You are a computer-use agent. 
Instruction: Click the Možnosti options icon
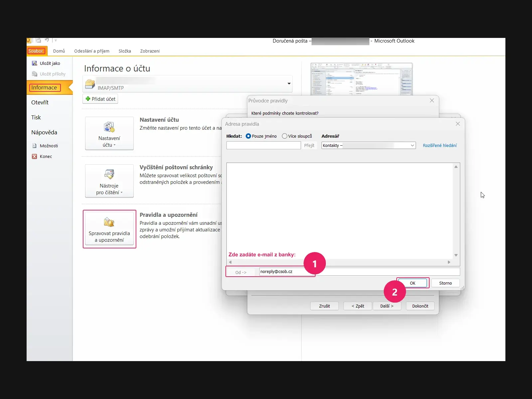34,146
